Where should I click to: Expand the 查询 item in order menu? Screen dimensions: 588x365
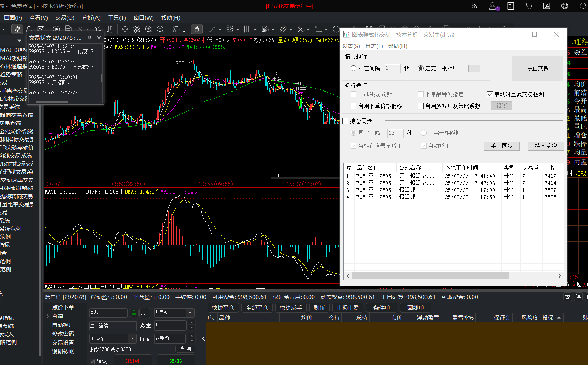(x=48, y=316)
